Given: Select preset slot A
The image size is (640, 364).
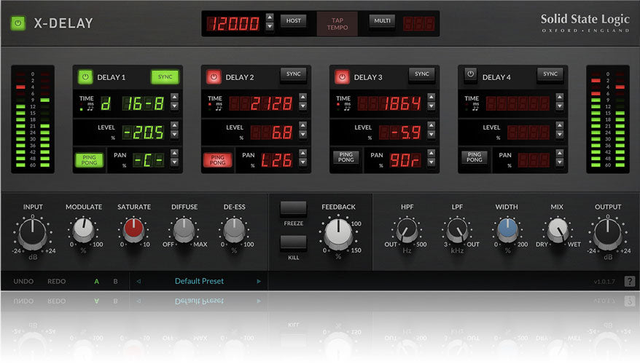Looking at the screenshot, I should click(x=97, y=281).
